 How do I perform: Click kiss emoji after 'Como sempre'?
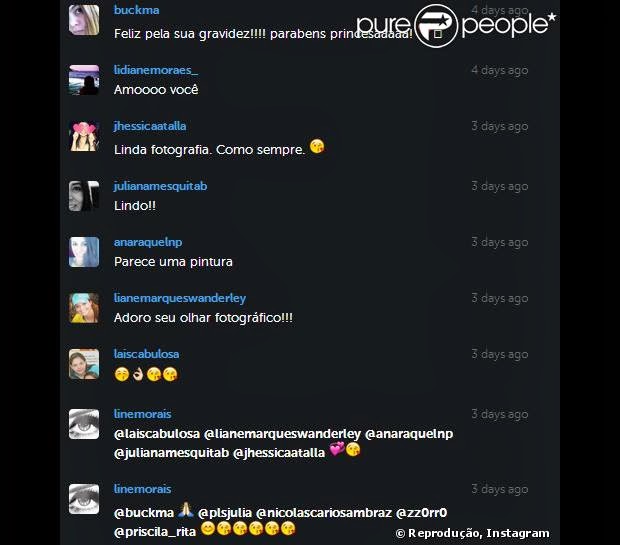coord(317,146)
